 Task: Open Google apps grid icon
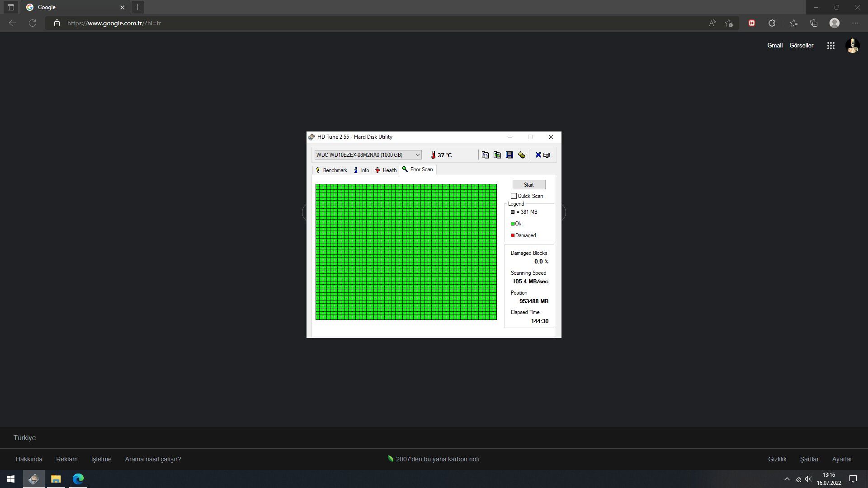pos(830,46)
